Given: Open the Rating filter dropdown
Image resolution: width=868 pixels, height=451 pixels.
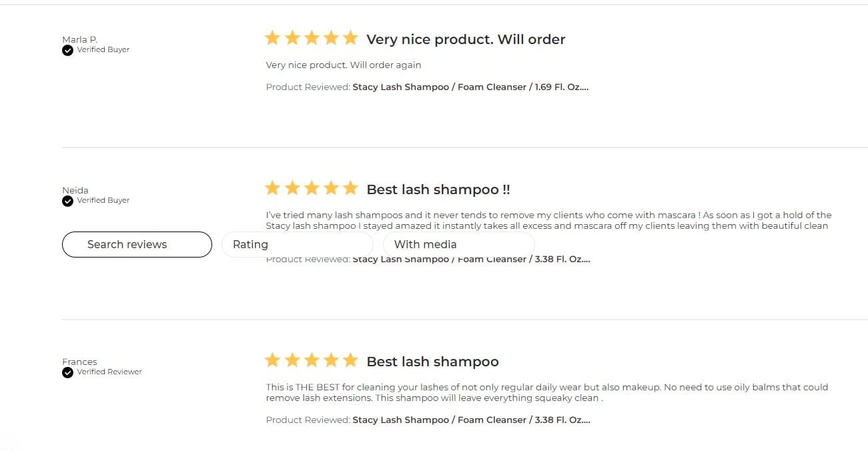Looking at the screenshot, I should (x=297, y=244).
